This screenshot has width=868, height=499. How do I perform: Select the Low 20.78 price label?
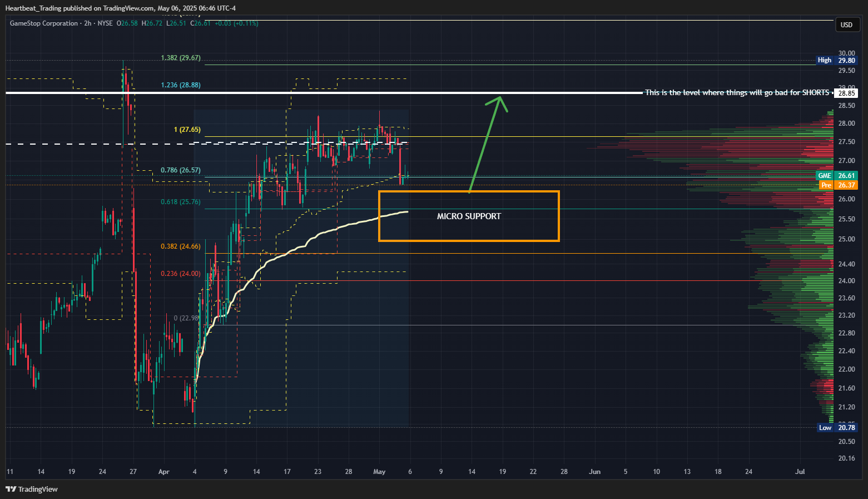(837, 427)
